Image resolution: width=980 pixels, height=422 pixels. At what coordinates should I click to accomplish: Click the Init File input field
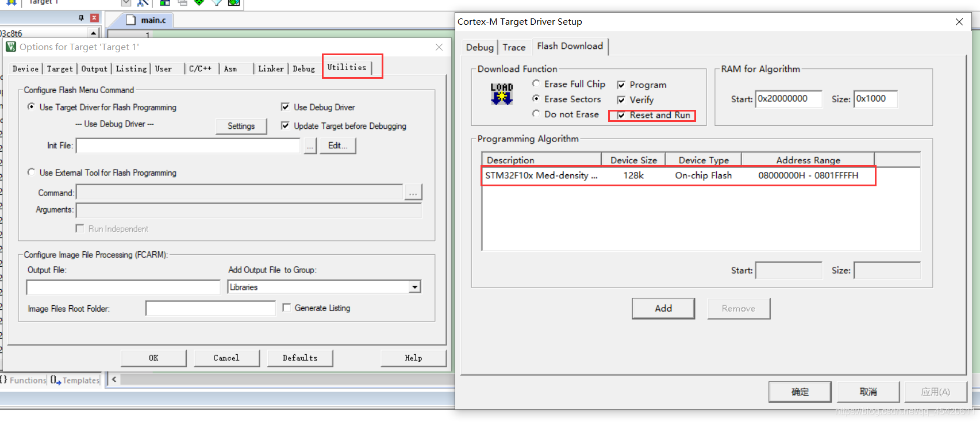pyautogui.click(x=188, y=146)
